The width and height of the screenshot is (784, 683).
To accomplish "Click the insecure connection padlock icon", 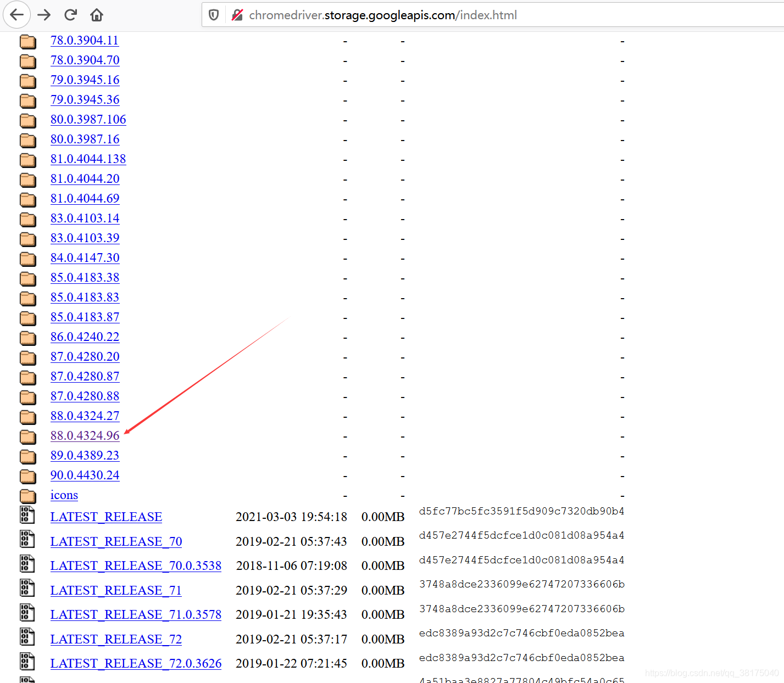I will click(237, 15).
